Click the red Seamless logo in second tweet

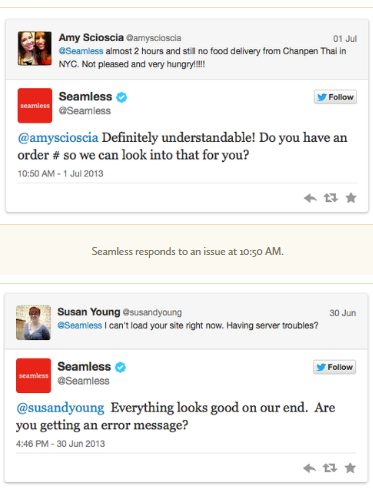pyautogui.click(x=33, y=376)
